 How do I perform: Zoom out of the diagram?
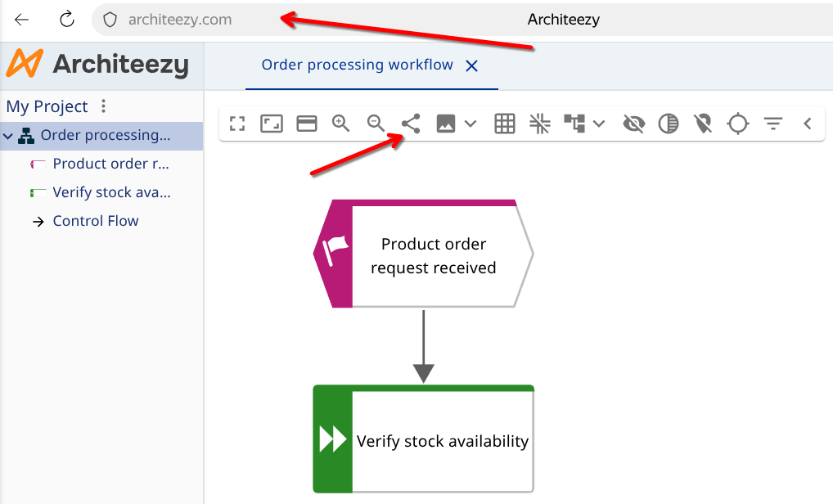click(x=376, y=124)
